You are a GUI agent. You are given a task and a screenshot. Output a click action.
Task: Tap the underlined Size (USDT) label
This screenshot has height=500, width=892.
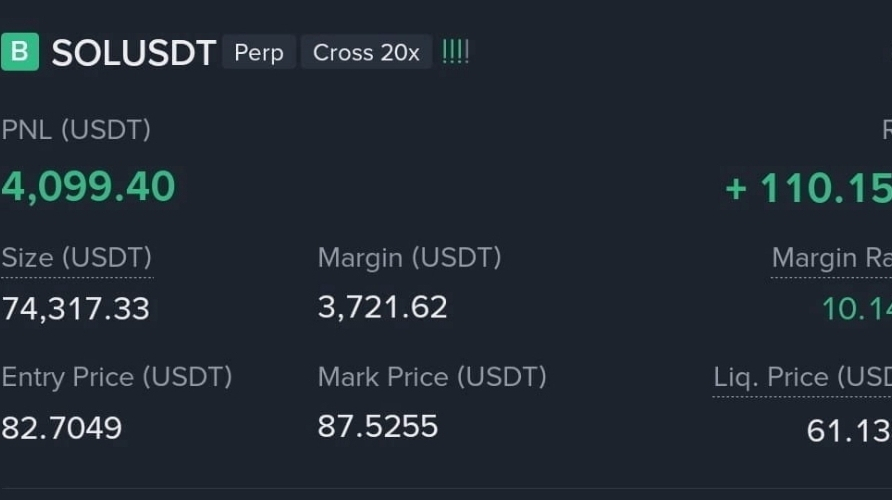[76, 258]
